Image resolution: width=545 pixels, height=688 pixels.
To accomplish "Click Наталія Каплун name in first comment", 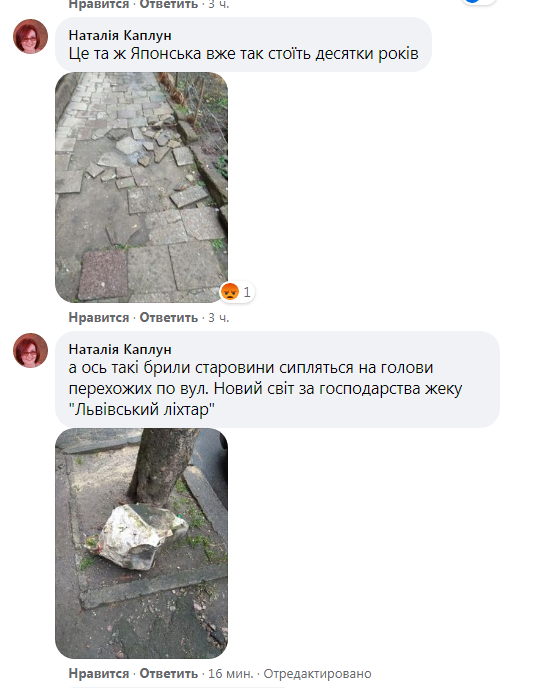I will click(x=120, y=35).
